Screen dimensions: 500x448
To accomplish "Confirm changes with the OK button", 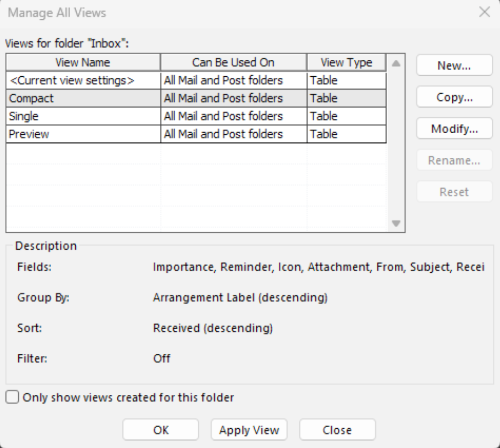I will [160, 429].
